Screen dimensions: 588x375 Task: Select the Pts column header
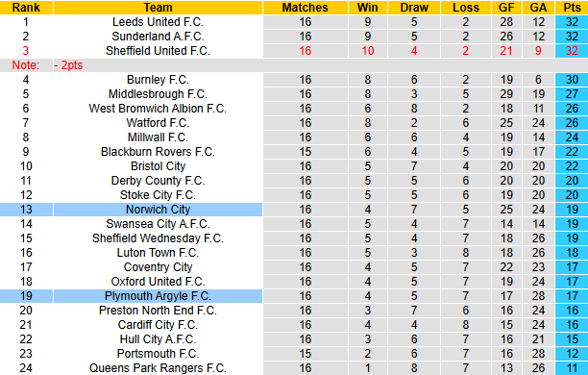pos(572,8)
